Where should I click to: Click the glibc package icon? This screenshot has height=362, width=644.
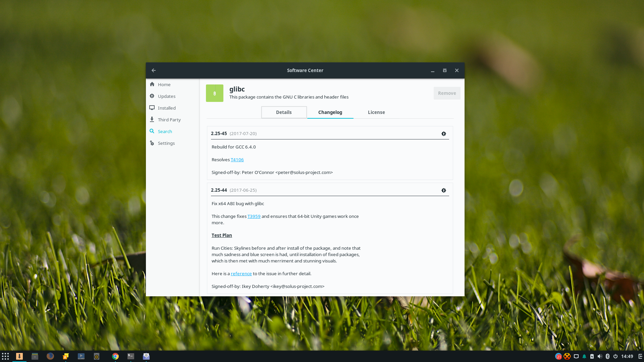pyautogui.click(x=215, y=93)
